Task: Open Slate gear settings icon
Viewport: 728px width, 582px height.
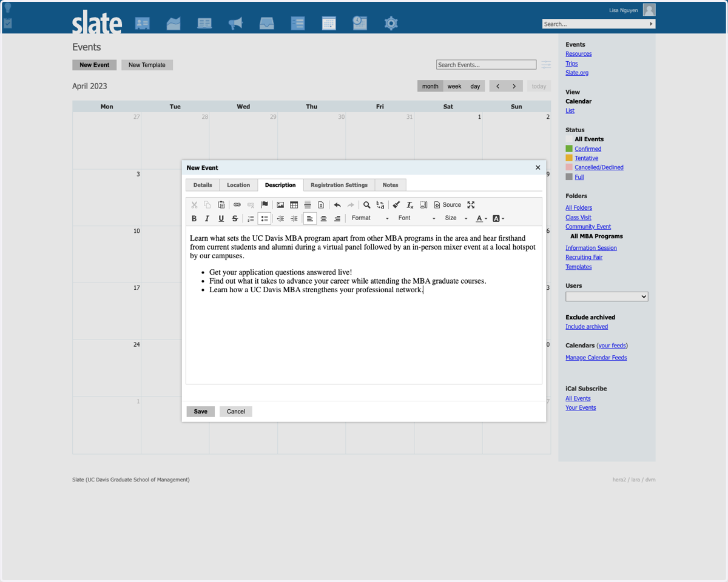Action: pyautogui.click(x=391, y=23)
